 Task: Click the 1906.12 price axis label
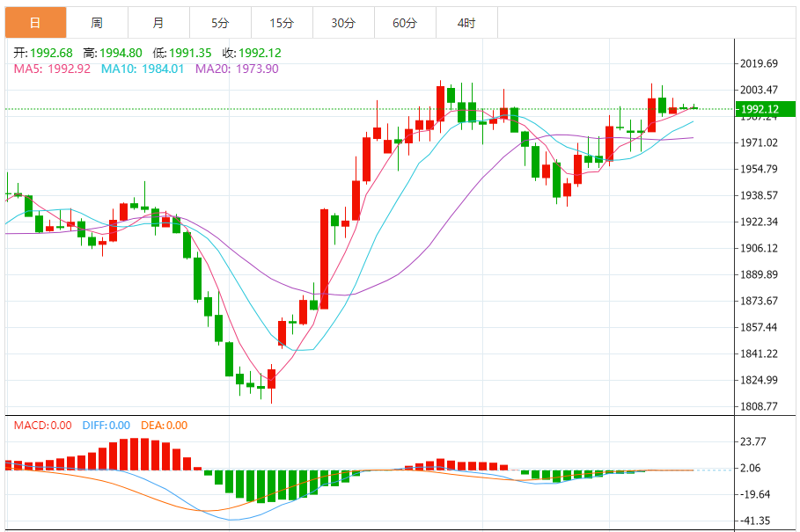point(760,248)
